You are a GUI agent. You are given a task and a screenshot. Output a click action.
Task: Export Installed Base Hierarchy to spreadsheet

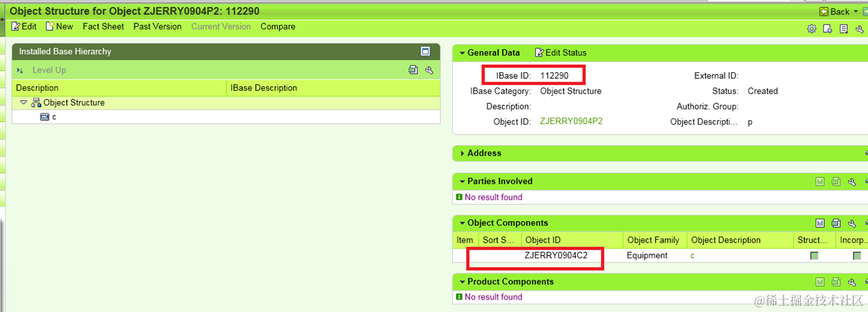413,70
